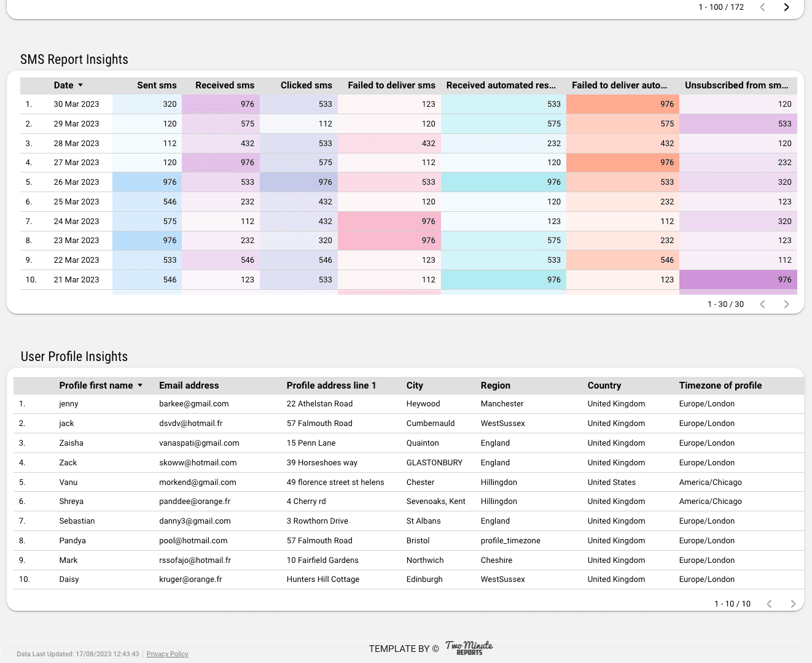Screen dimensions: 812x663
Task: Click country United States
Action: [611, 483]
